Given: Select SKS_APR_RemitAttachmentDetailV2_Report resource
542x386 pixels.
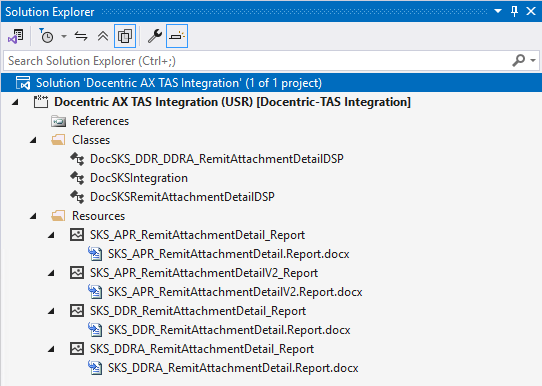Looking at the screenshot, I should click(x=204, y=273).
